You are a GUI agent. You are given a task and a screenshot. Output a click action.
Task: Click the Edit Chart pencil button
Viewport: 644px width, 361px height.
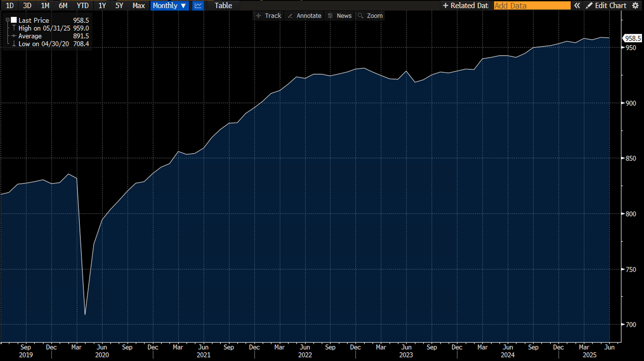(x=606, y=6)
